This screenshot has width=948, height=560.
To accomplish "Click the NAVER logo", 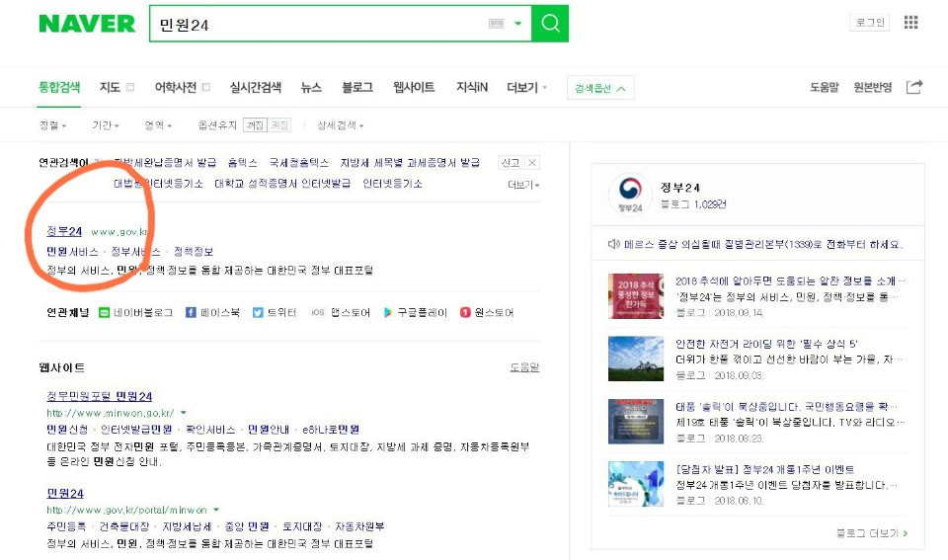I will coord(87,24).
